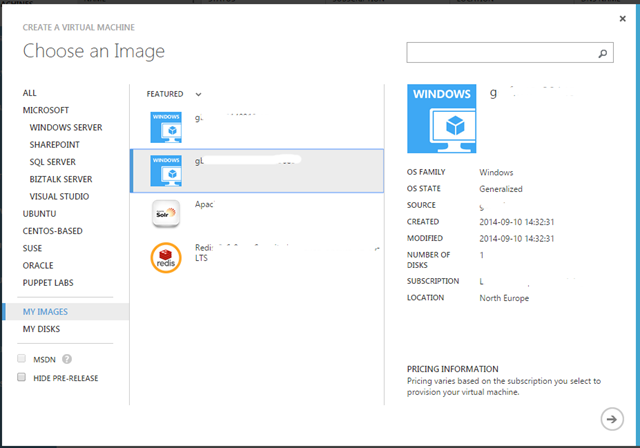The width and height of the screenshot is (640, 448).
Task: Toggle the MSDN checkbox
Action: pyautogui.click(x=21, y=359)
